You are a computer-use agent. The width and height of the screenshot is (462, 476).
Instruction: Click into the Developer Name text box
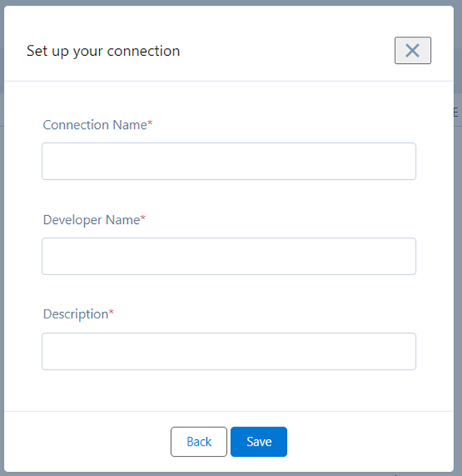(x=229, y=256)
